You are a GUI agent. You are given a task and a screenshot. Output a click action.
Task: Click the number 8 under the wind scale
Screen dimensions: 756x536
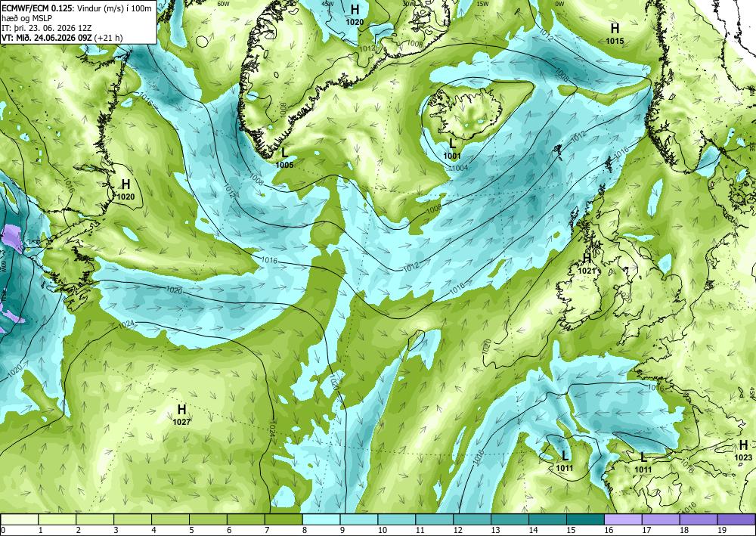305,530
